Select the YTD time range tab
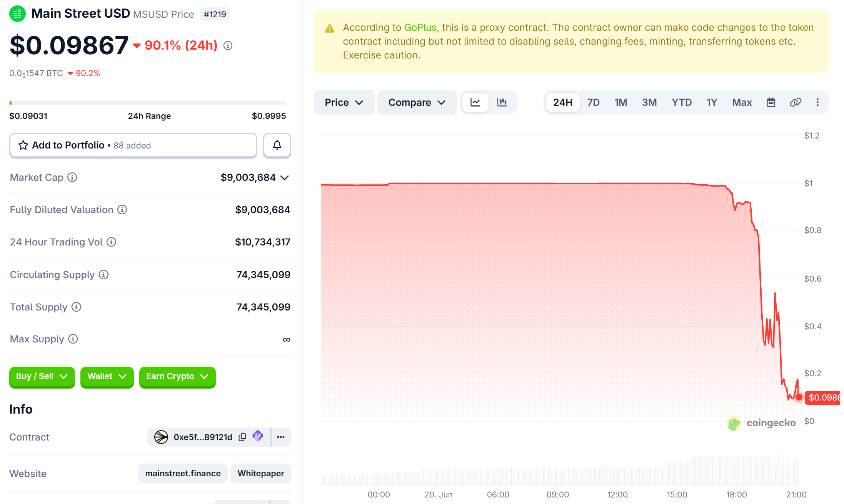Screen dimensions: 844x504 682,102
